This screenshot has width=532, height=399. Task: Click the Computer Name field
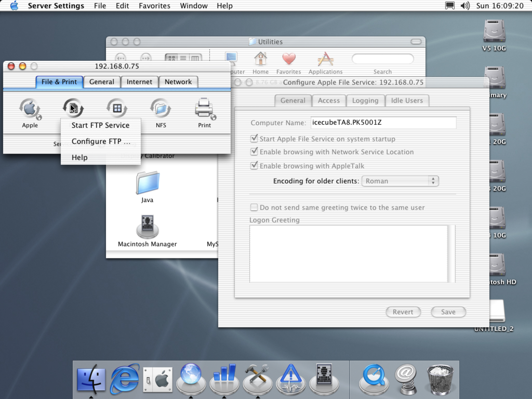(x=383, y=123)
